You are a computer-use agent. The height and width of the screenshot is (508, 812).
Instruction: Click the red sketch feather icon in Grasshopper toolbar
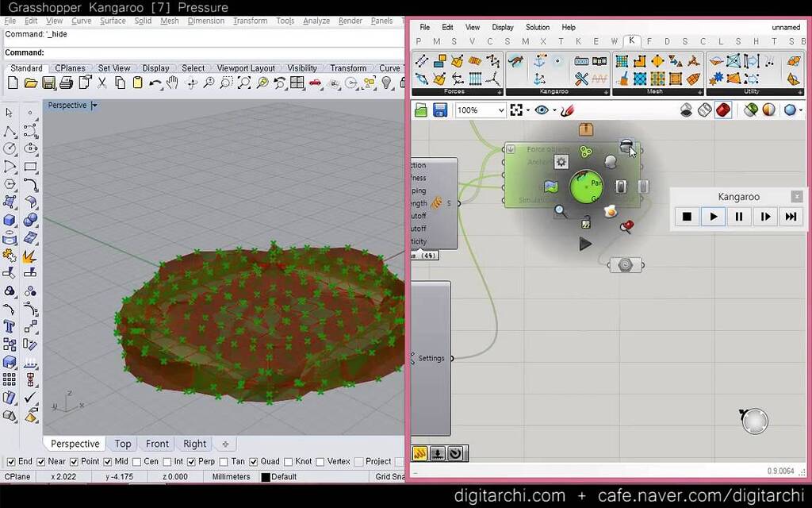[x=568, y=110]
